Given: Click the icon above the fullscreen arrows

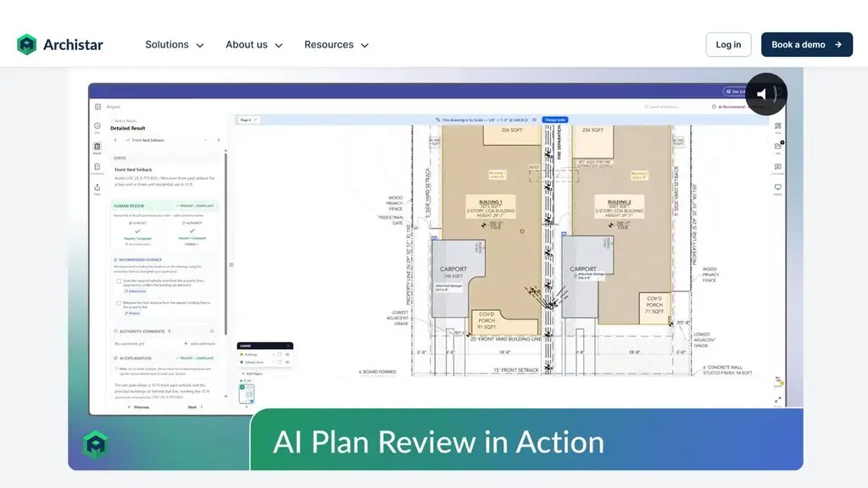Looking at the screenshot, I should (x=778, y=382).
